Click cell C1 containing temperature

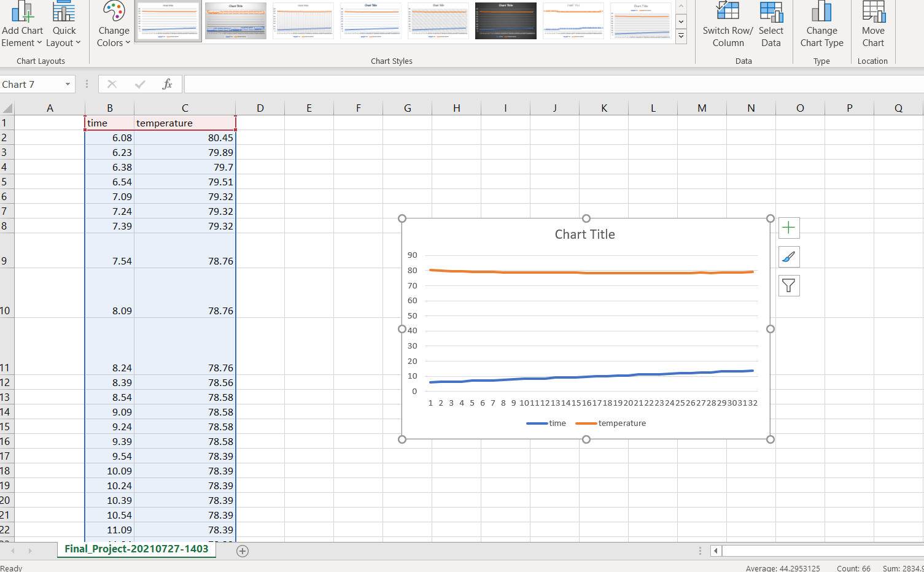click(x=185, y=123)
